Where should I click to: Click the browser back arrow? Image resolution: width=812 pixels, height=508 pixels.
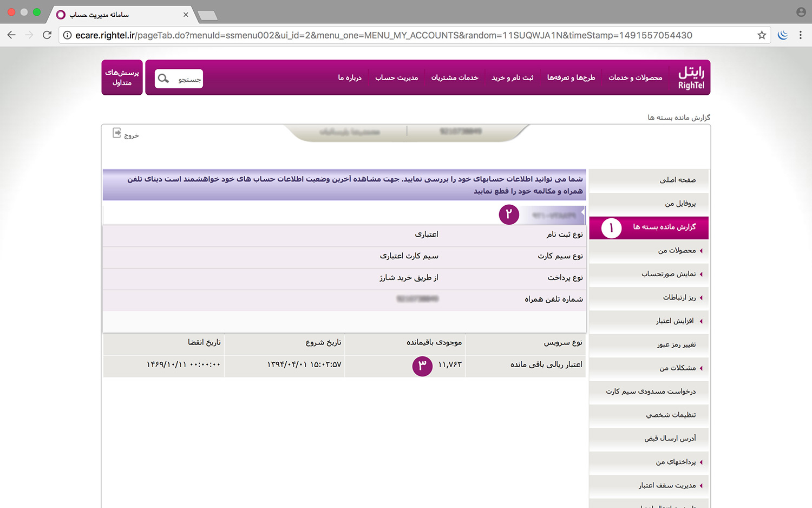tap(11, 35)
